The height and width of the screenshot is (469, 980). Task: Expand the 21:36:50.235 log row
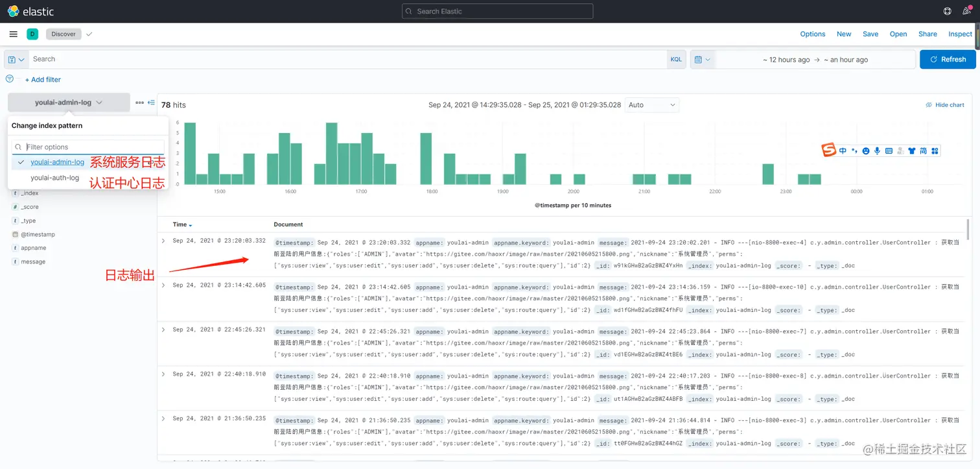tap(163, 418)
